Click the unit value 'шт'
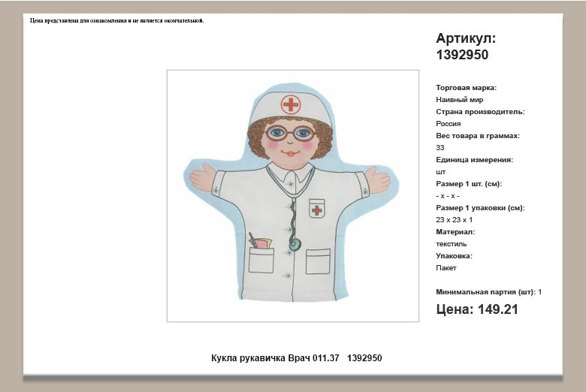The width and height of the screenshot is (586, 392). click(x=440, y=172)
